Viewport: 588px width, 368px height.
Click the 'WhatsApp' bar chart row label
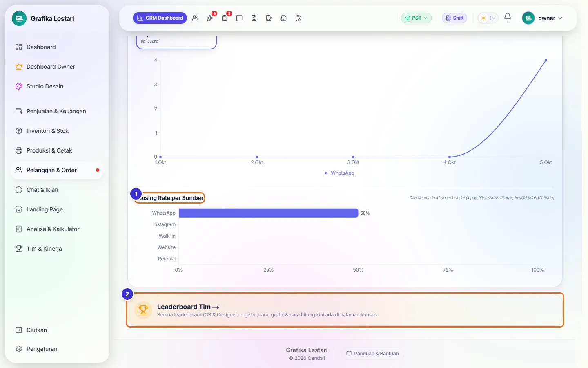(x=164, y=213)
